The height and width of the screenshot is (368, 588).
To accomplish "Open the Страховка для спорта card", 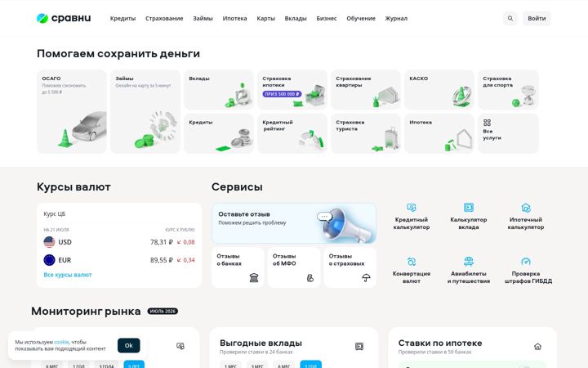I will [x=509, y=90].
